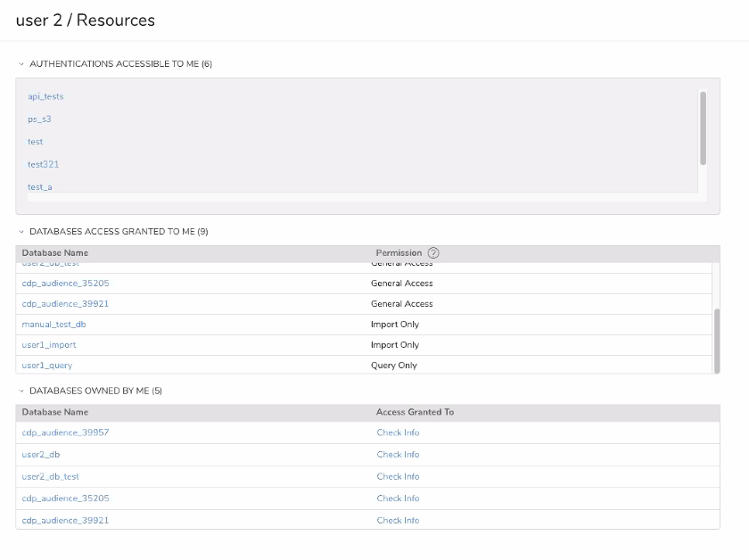Open the api_tests authentication
This screenshot has width=749, height=560.
point(45,96)
